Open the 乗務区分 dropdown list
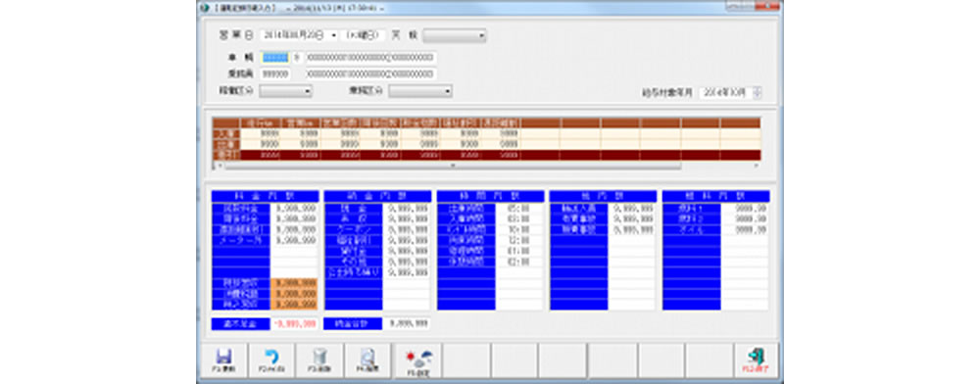Screen dimensions: 980x384 coord(420,91)
